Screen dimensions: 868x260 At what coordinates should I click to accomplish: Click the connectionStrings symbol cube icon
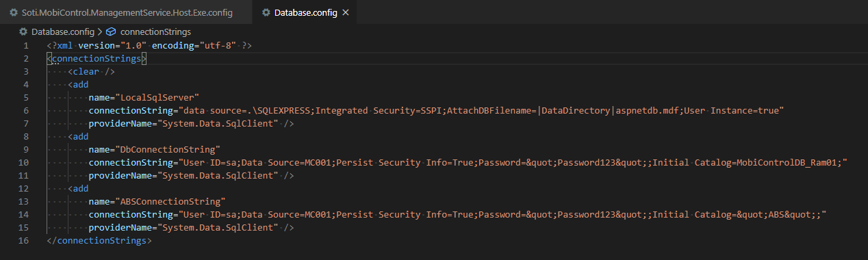coord(111,31)
